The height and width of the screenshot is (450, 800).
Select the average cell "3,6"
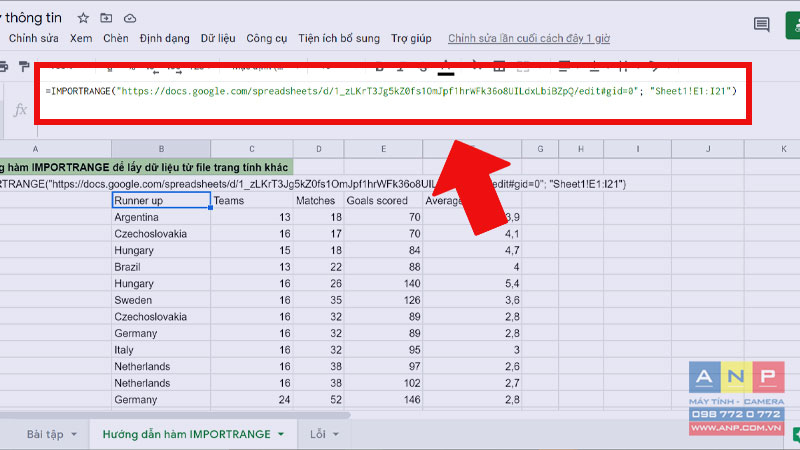click(x=472, y=300)
